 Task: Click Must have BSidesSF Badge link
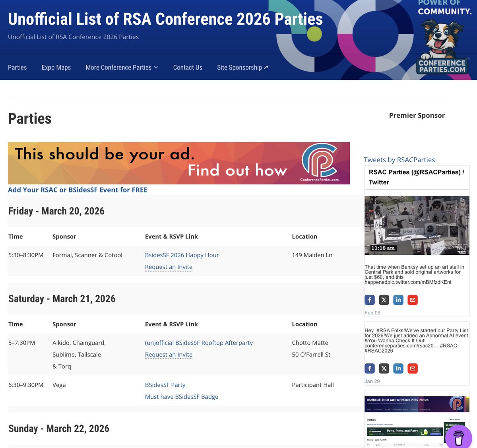[x=182, y=397]
